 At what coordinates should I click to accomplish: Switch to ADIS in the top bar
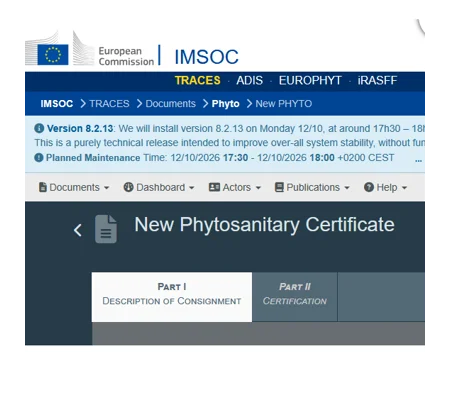point(249,80)
